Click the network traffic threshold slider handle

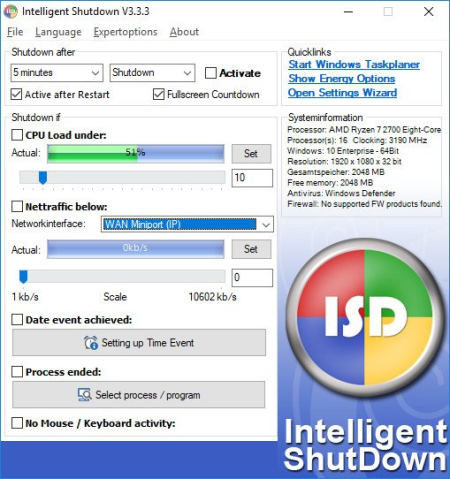[x=23, y=277]
